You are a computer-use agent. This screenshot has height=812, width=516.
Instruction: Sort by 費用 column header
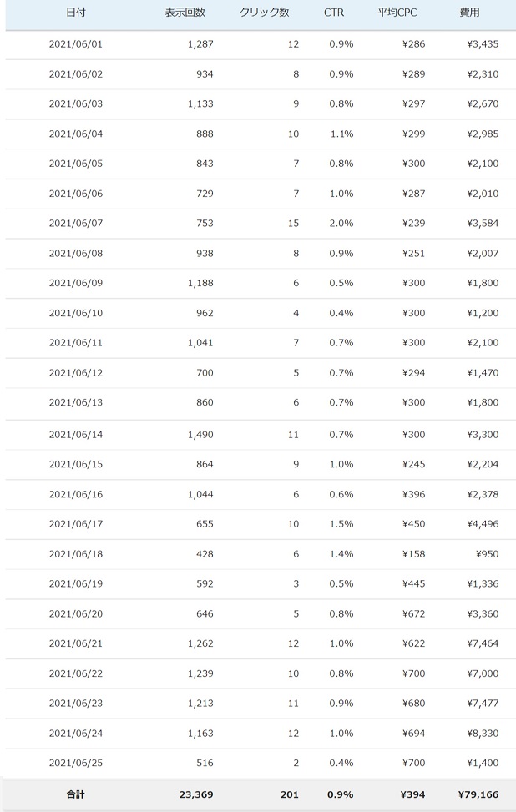click(469, 13)
